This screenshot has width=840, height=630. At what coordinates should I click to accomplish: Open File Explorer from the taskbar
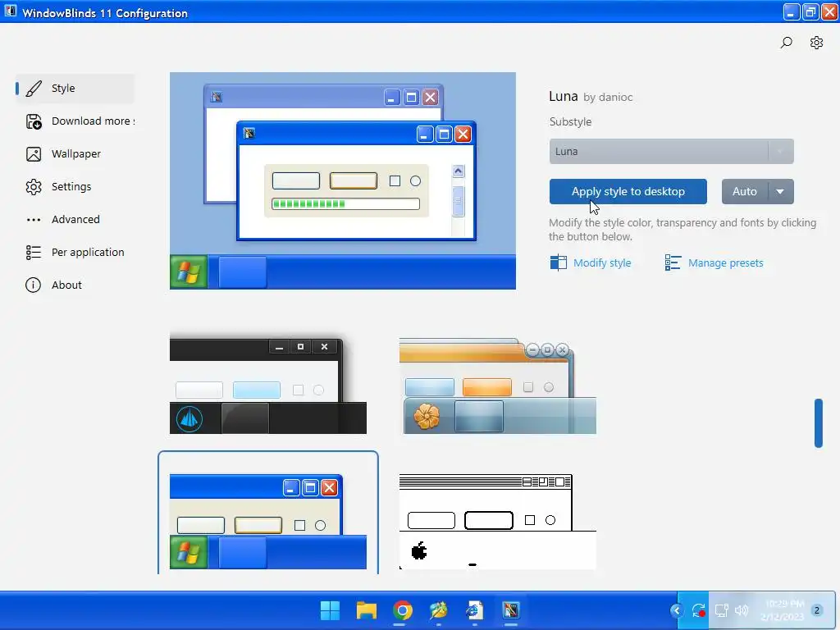[x=367, y=610]
